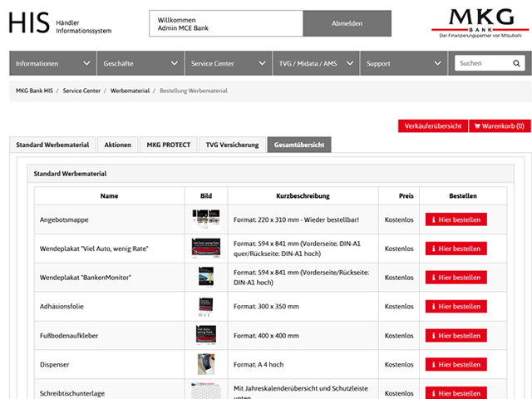Open Wendeplakat Viel Auto thumbnail image
Image resolution: width=532 pixels, height=399 pixels.
(206, 249)
